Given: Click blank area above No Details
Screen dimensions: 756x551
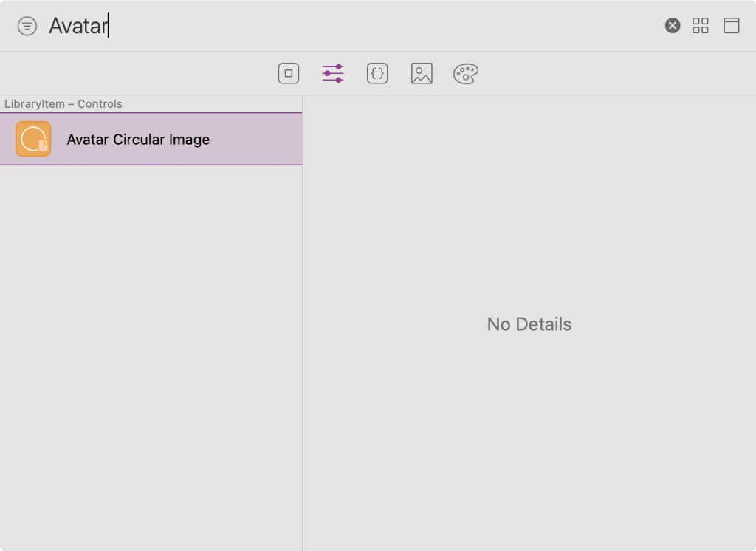Looking at the screenshot, I should pos(529,202).
